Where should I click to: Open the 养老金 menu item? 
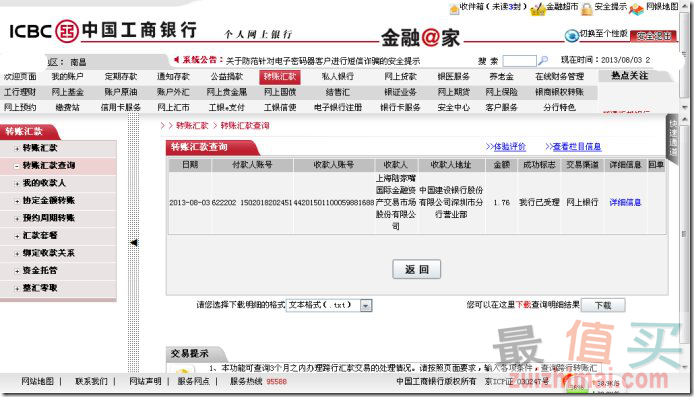tap(501, 77)
